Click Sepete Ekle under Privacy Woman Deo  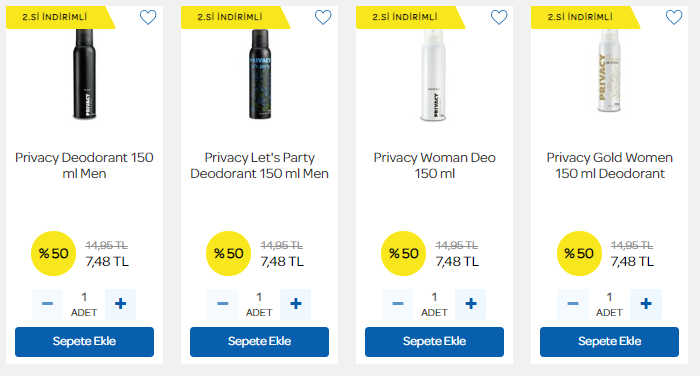click(434, 342)
